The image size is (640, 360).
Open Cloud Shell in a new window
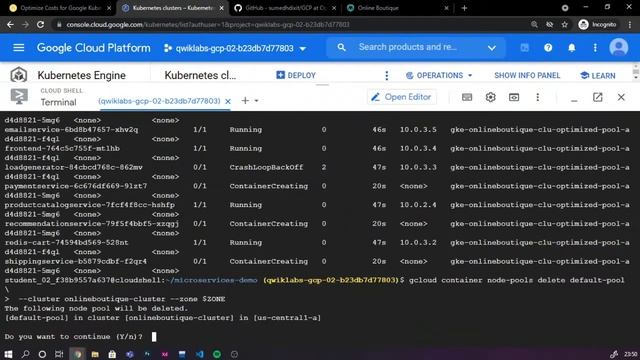(x=598, y=97)
